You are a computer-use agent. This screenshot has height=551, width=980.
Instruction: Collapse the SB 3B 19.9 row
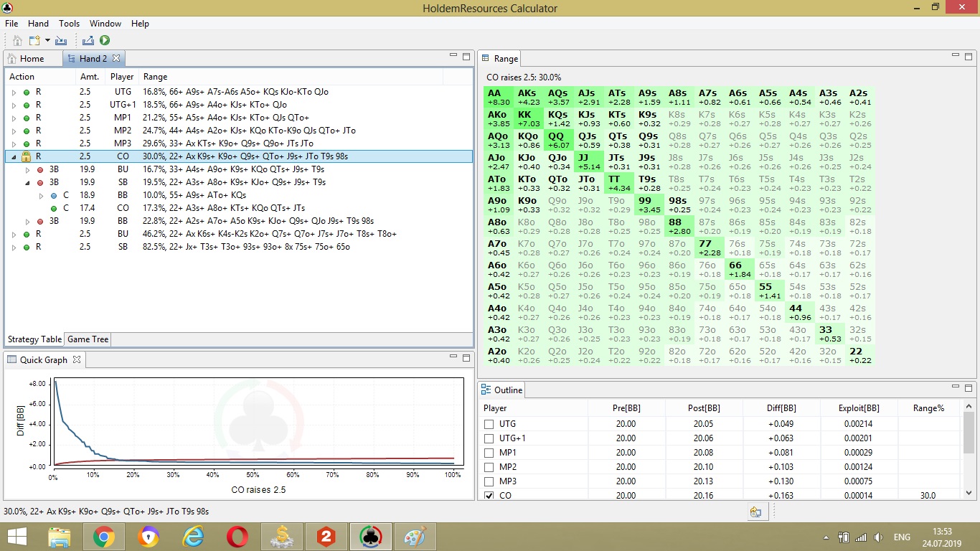(28, 183)
